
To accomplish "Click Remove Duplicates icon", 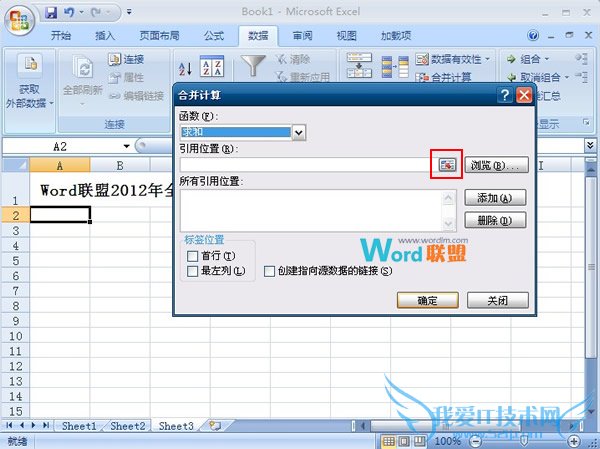I will (x=395, y=66).
